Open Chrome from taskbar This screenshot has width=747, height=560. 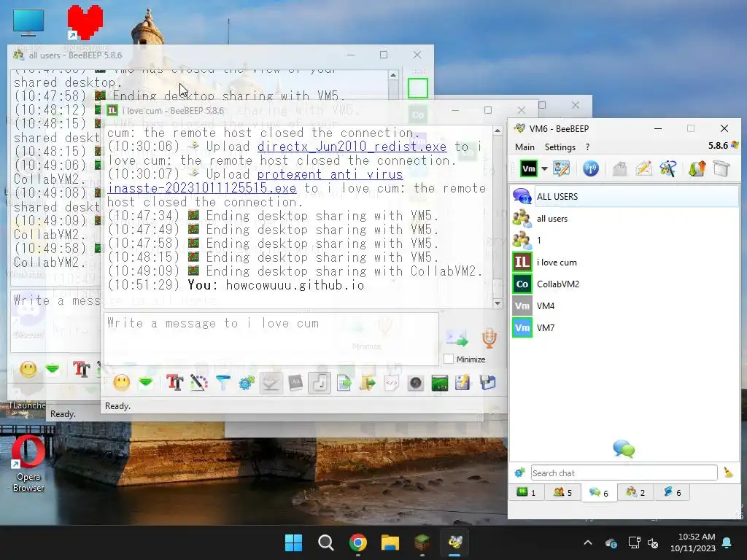coord(357,542)
